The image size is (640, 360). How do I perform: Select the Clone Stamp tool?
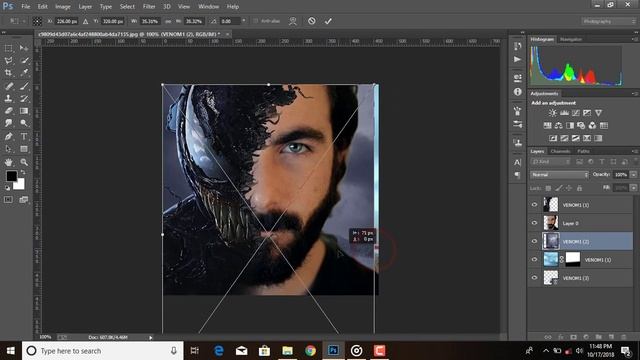click(x=9, y=98)
